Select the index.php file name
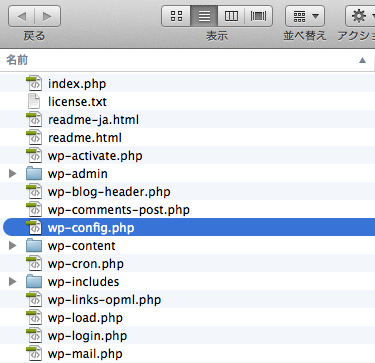This screenshot has height=363, width=375. coord(77,84)
